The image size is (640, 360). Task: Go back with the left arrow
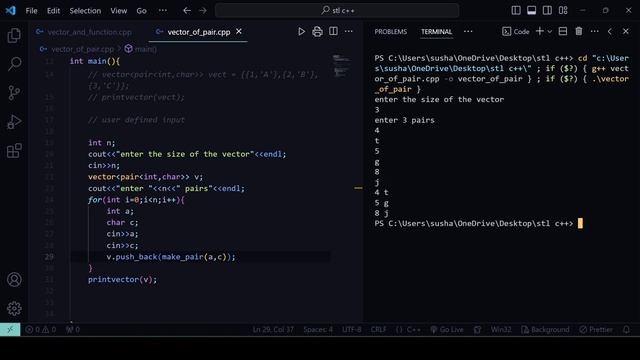point(187,11)
